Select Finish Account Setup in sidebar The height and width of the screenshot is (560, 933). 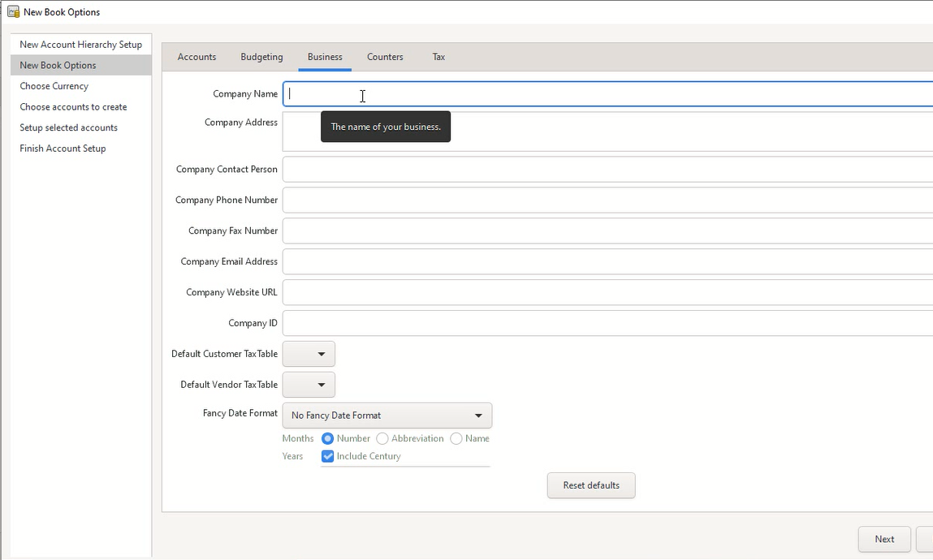click(63, 149)
